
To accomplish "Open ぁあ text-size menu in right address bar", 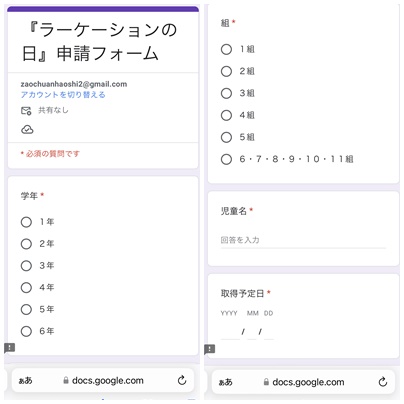I will [226, 382].
